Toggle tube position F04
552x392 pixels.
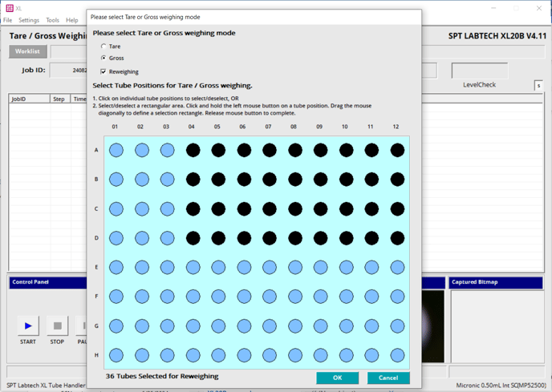click(x=193, y=297)
